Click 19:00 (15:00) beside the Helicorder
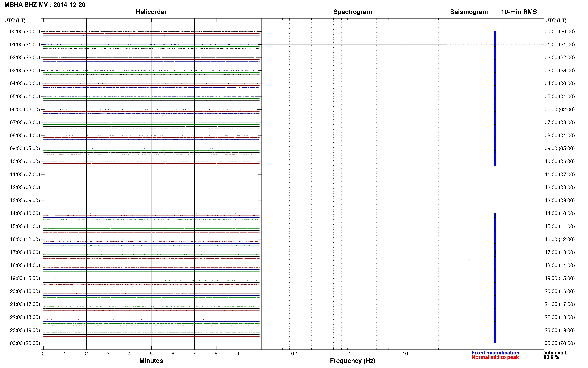The height and width of the screenshot is (368, 588). click(x=25, y=278)
